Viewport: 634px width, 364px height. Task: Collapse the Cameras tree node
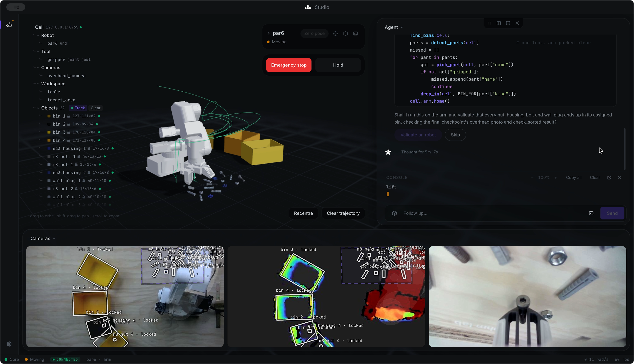coord(38,68)
